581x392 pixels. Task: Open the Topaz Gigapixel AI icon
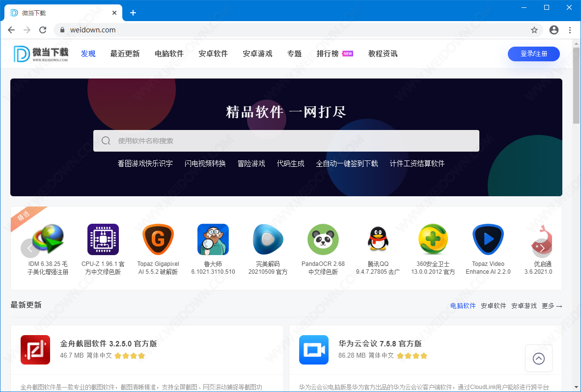158,239
